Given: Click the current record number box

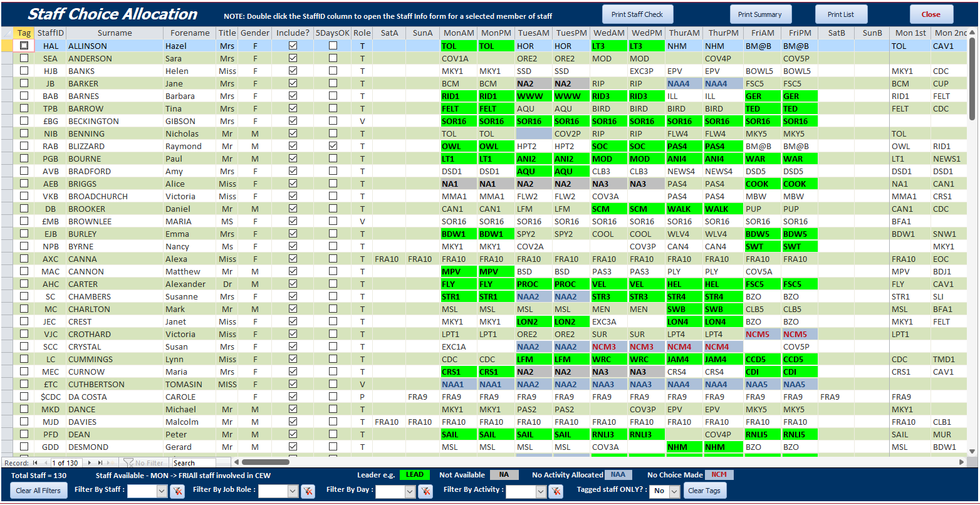Looking at the screenshot, I should pyautogui.click(x=66, y=463).
